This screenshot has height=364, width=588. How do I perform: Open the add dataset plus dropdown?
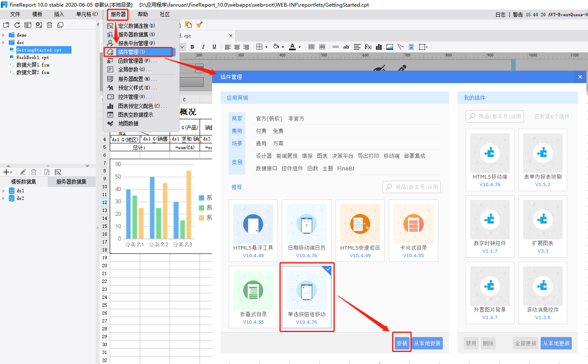click(8, 172)
